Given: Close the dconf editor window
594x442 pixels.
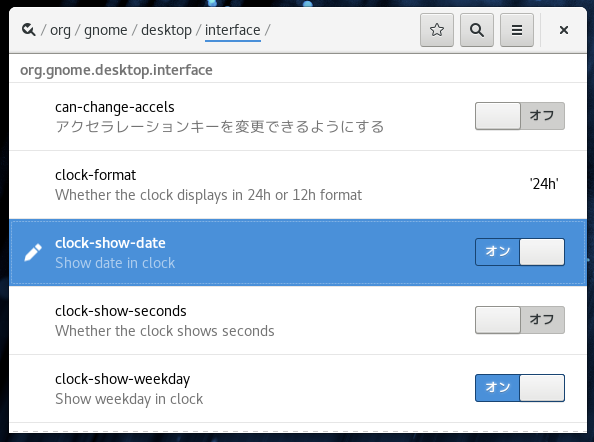Looking at the screenshot, I should (564, 30).
